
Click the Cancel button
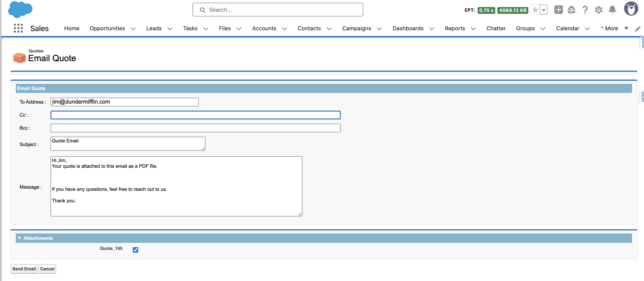pos(47,269)
